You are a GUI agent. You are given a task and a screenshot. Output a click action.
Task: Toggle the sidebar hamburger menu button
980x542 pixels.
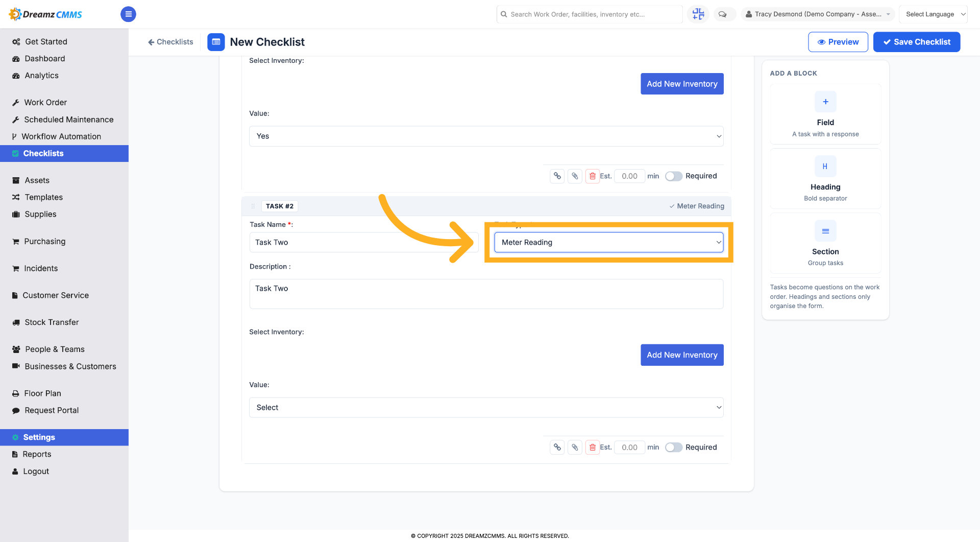coord(128,14)
